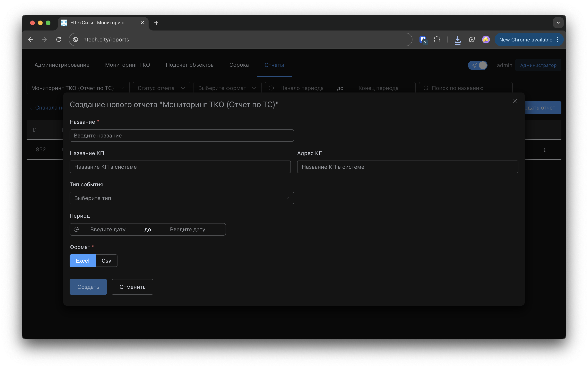Select Csv format option
Screen dimensions: 588x368
pyautogui.click(x=106, y=261)
